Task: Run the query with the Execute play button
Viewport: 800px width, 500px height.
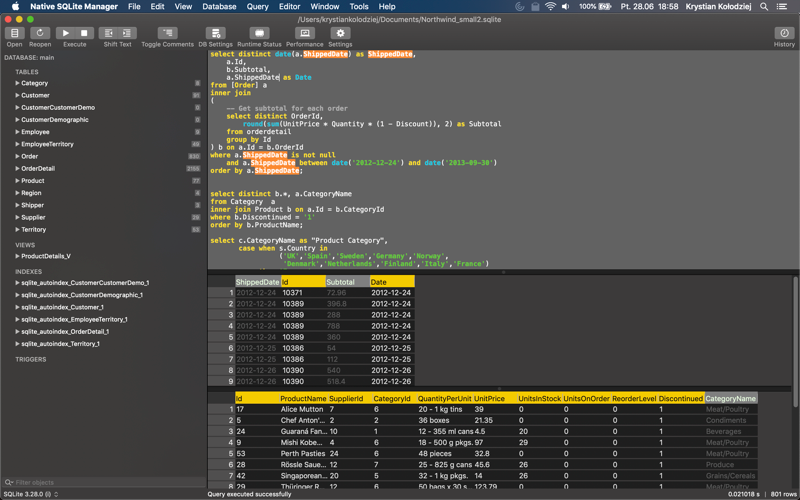Action: pos(66,33)
